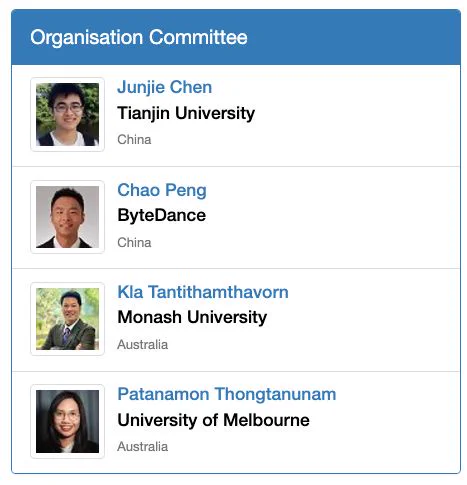Select the Patanamon Thongtanunam list row
Viewport: 467px width, 485px height.
(x=236, y=422)
